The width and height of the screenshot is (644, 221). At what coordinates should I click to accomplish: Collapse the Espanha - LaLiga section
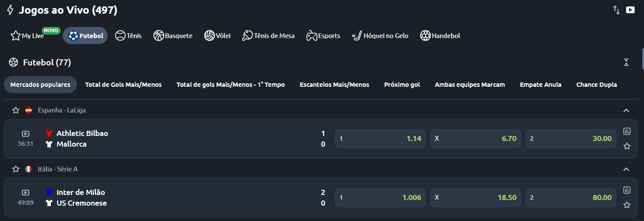pos(626,110)
